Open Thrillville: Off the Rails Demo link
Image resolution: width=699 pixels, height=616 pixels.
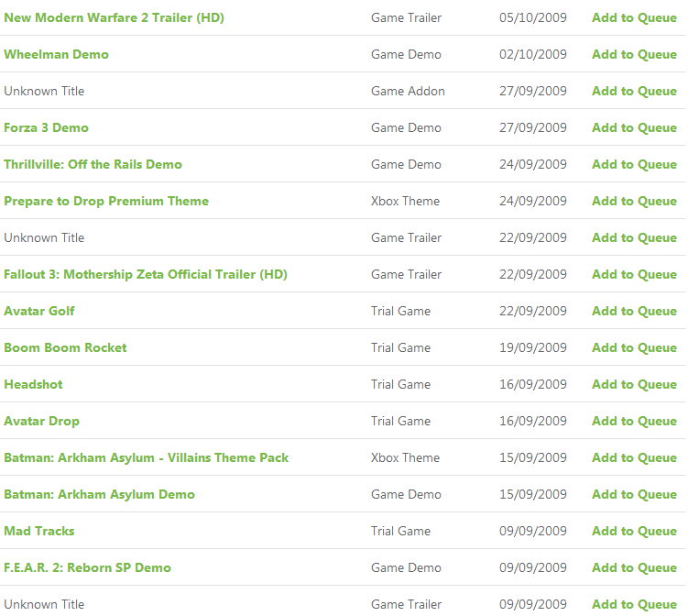(93, 164)
